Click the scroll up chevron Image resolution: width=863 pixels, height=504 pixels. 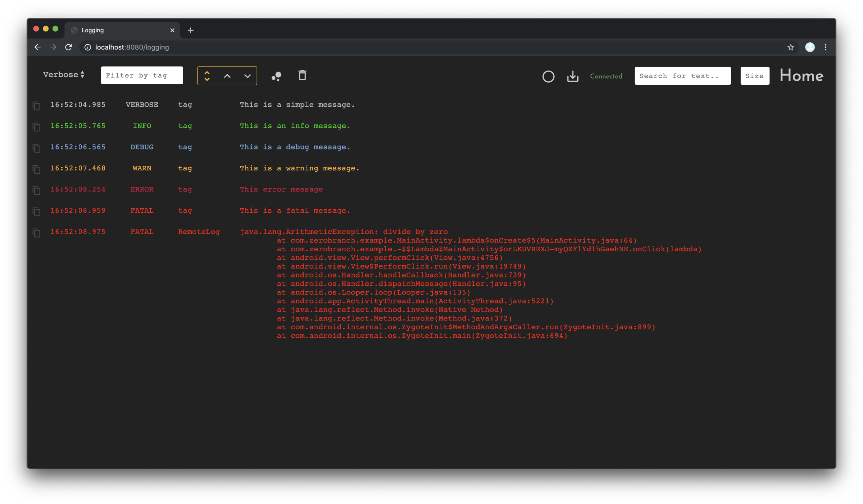(227, 76)
